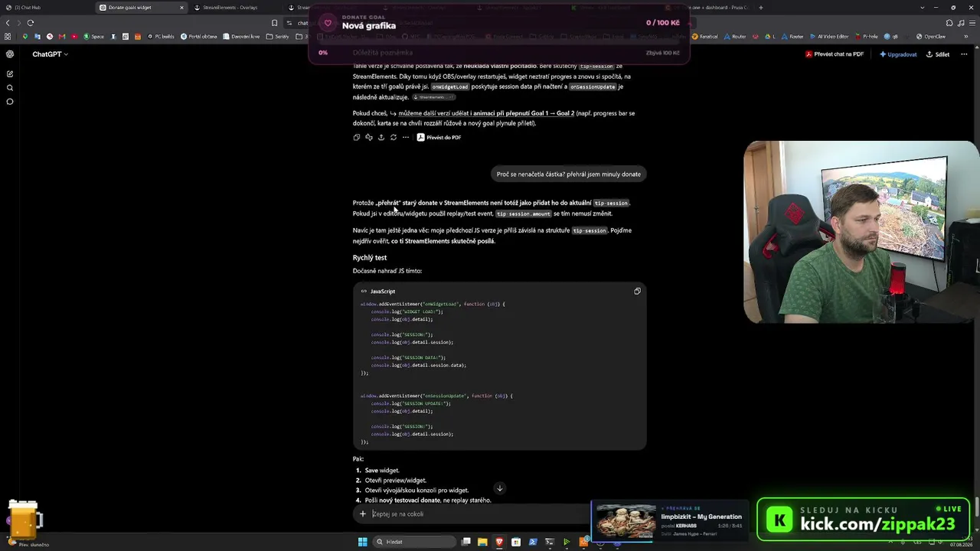Image resolution: width=980 pixels, height=551 pixels.
Task: Open YouTube bookmark icon
Action: 74,37
